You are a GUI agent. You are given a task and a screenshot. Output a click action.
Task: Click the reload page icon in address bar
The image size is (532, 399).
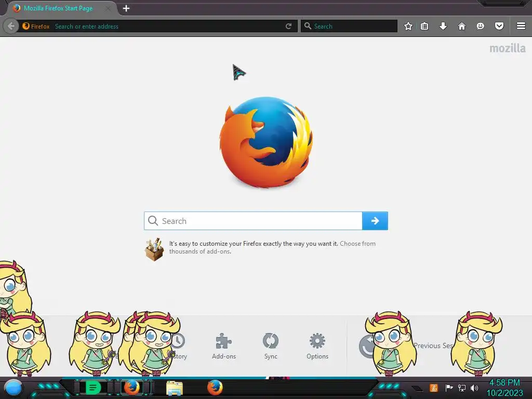tap(288, 26)
